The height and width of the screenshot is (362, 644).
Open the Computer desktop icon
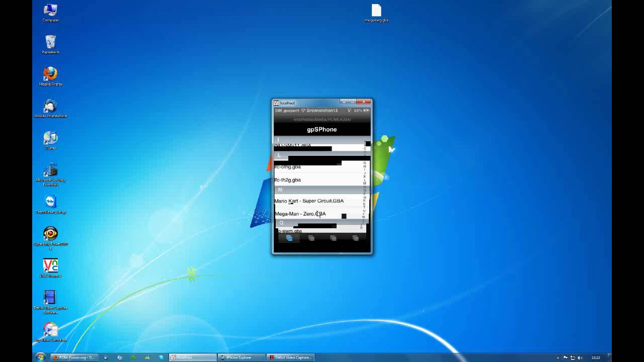pos(50,13)
